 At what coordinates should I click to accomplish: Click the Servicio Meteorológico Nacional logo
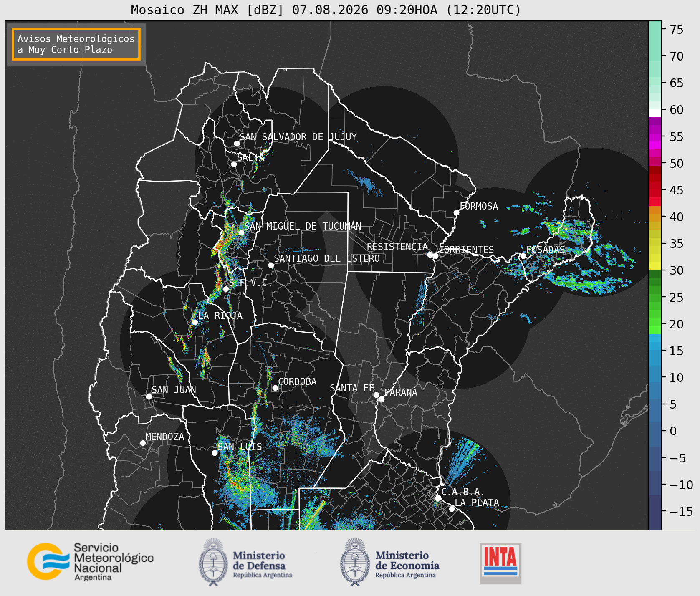[90, 561]
